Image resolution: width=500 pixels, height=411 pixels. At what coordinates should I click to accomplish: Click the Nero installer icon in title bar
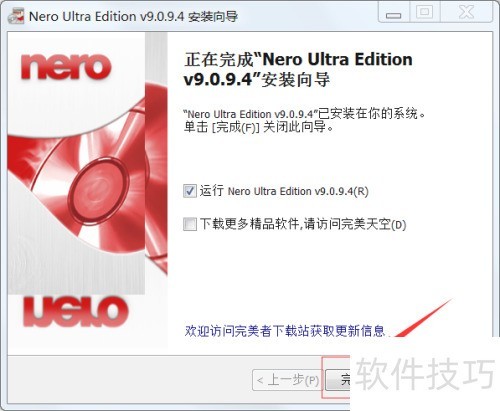tap(16, 16)
